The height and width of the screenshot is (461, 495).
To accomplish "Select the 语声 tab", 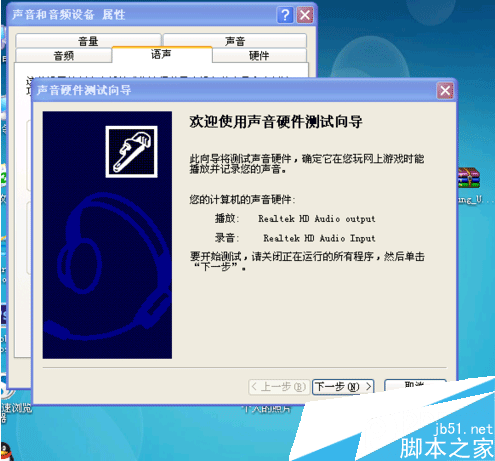I will pyautogui.click(x=162, y=54).
